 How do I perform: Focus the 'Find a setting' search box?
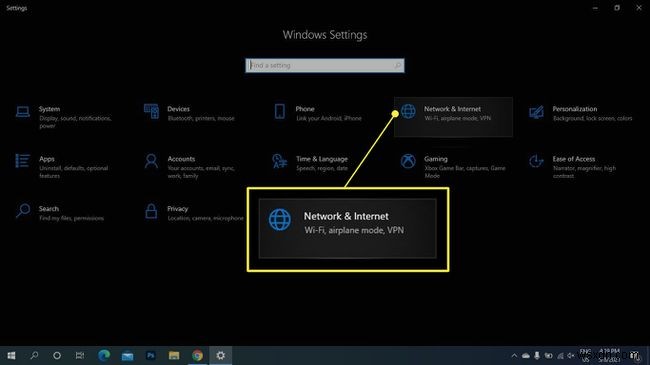[325, 66]
